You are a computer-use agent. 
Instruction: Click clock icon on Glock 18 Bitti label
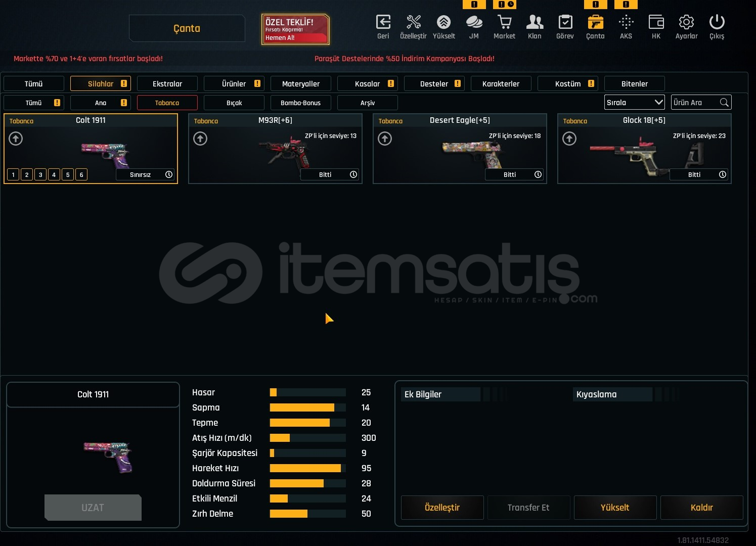723,174
